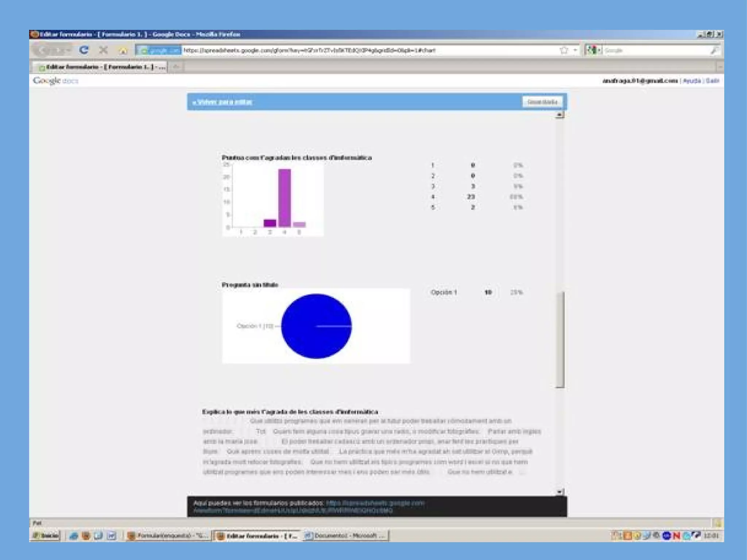747x560 pixels.
Task: Click the scroll up arrow of results panel
Action: click(560, 115)
